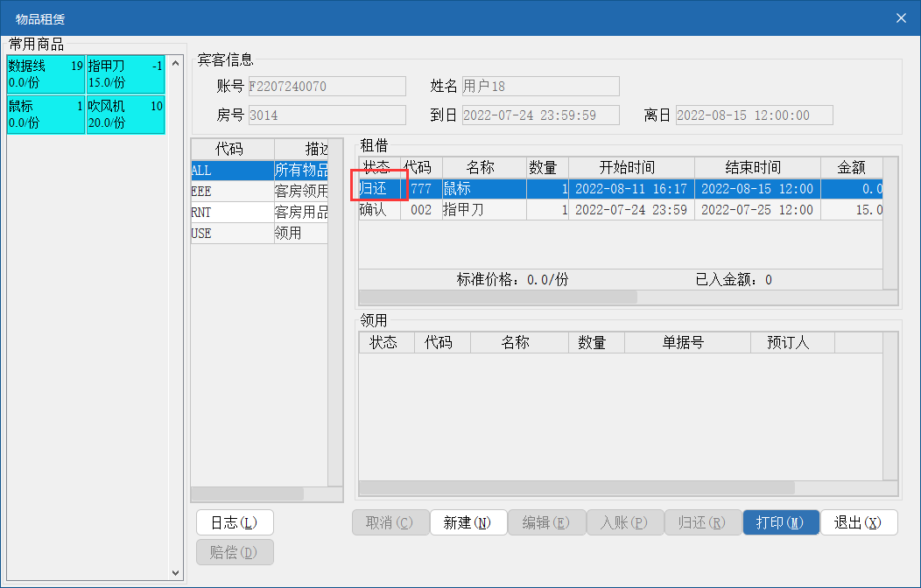Select the EEE 客房领用 category row
The width and height of the screenshot is (921, 588).
click(x=259, y=192)
